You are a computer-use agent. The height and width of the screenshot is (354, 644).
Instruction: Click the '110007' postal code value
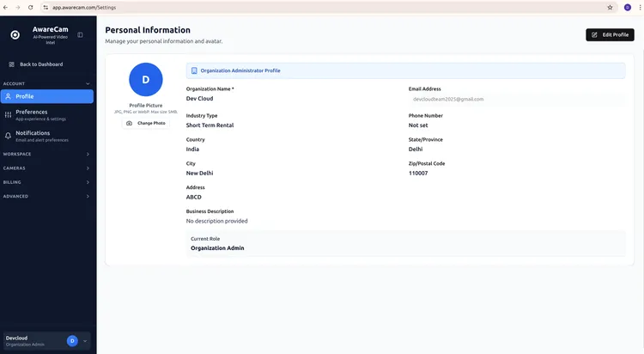(418, 173)
